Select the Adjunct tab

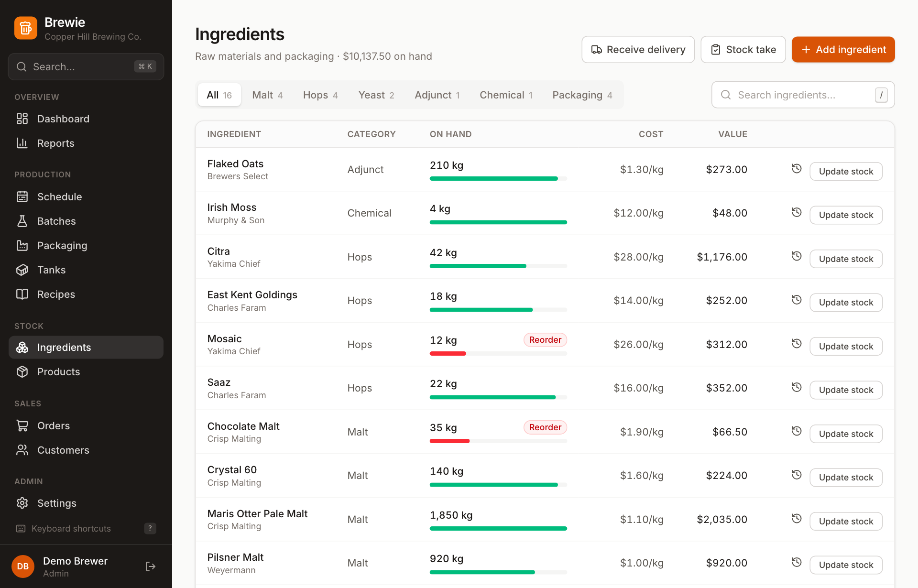(x=437, y=95)
